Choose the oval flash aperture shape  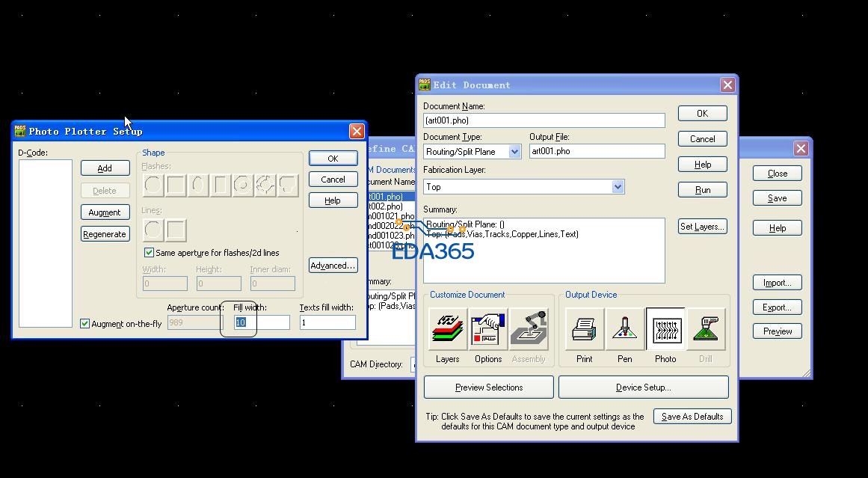(198, 185)
